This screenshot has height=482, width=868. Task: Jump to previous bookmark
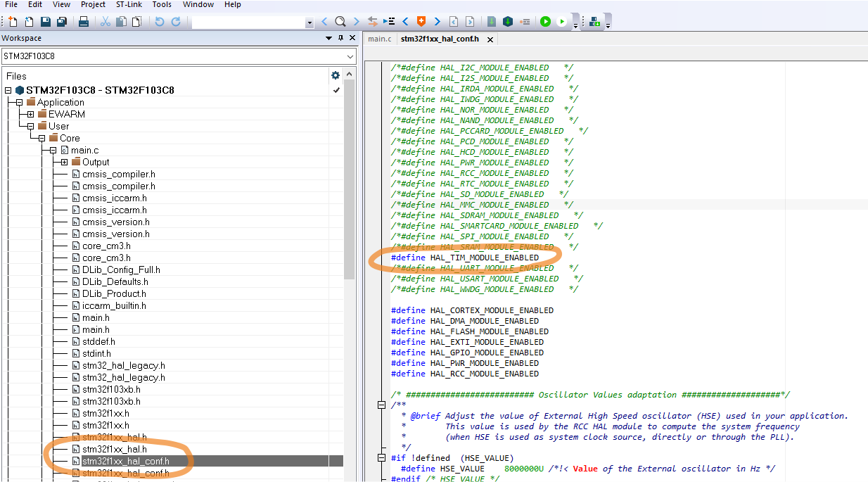click(x=405, y=22)
